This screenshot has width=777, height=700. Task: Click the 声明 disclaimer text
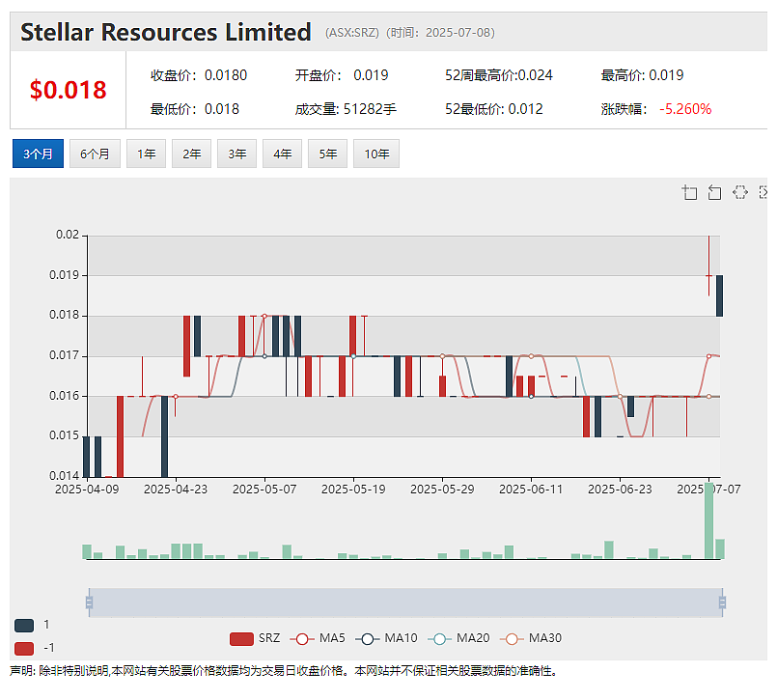[284, 671]
